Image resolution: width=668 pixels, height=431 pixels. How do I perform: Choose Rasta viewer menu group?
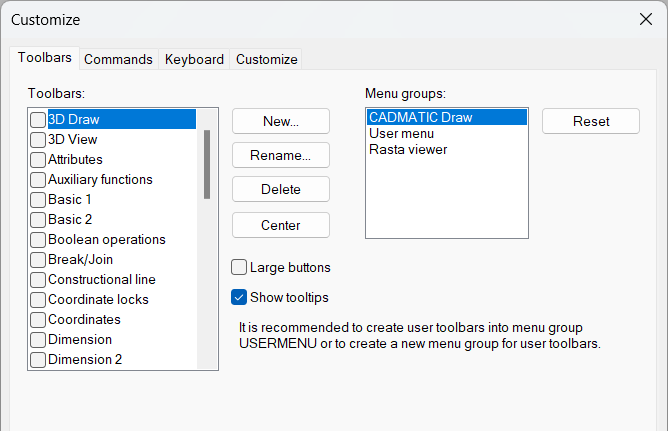pyautogui.click(x=408, y=149)
